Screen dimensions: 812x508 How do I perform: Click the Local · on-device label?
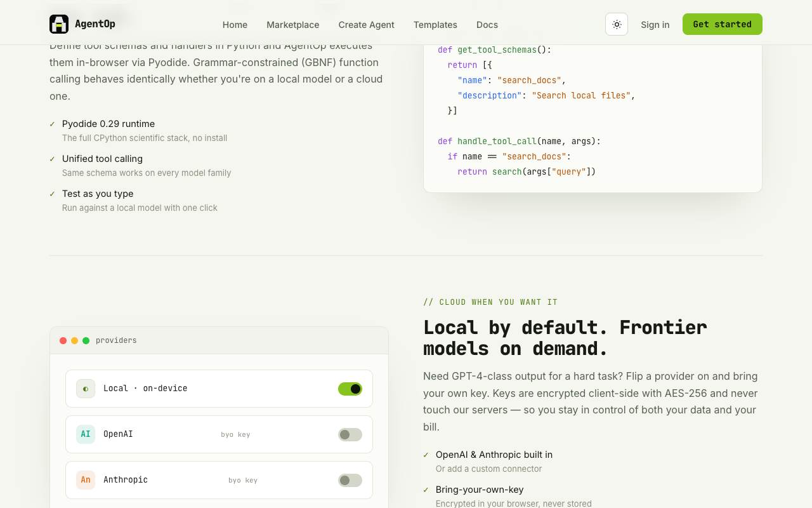pyautogui.click(x=145, y=389)
